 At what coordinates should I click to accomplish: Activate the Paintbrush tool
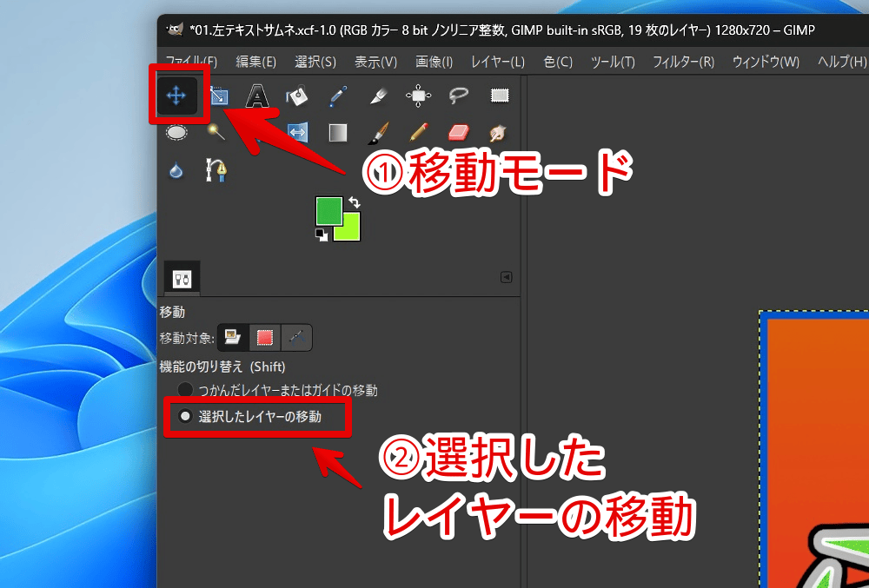click(x=378, y=133)
